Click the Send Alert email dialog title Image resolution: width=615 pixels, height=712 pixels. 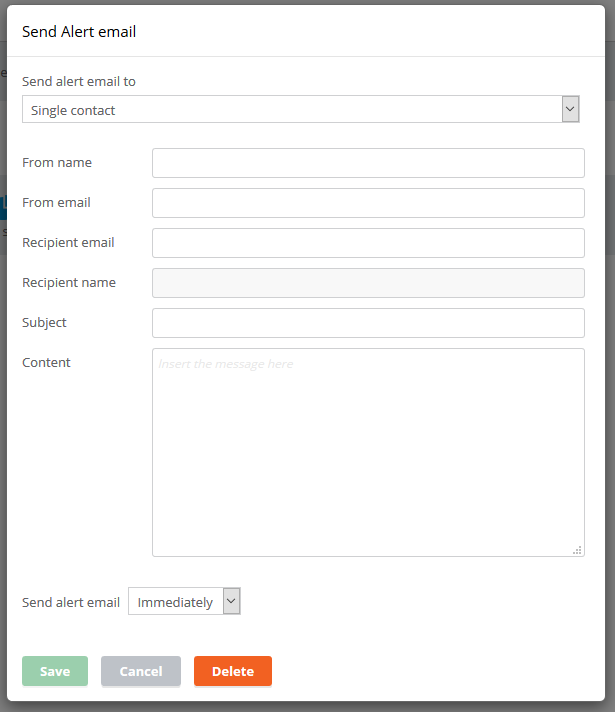(x=79, y=32)
